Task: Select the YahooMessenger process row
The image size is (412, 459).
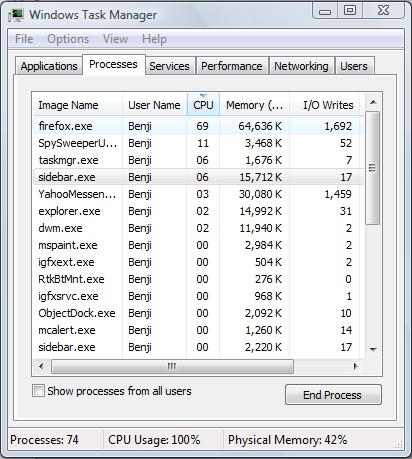Action: pos(199,194)
